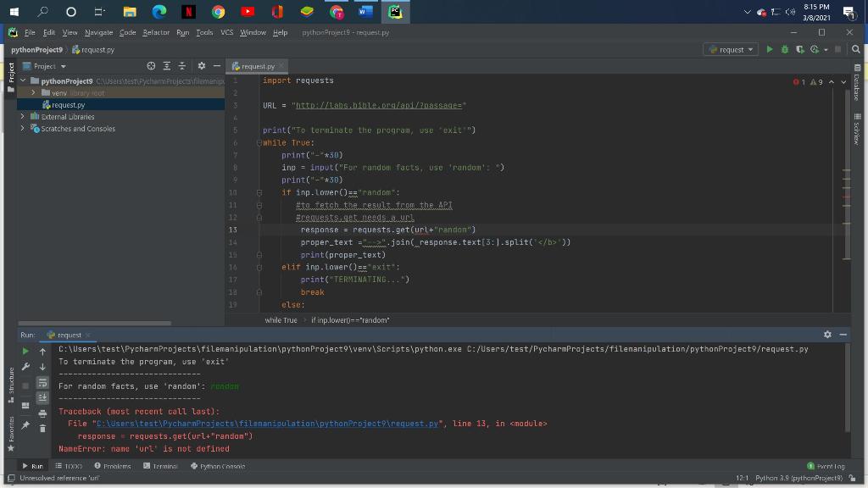The width and height of the screenshot is (868, 488).
Task: Open the TODO tool window
Action: [x=69, y=467]
